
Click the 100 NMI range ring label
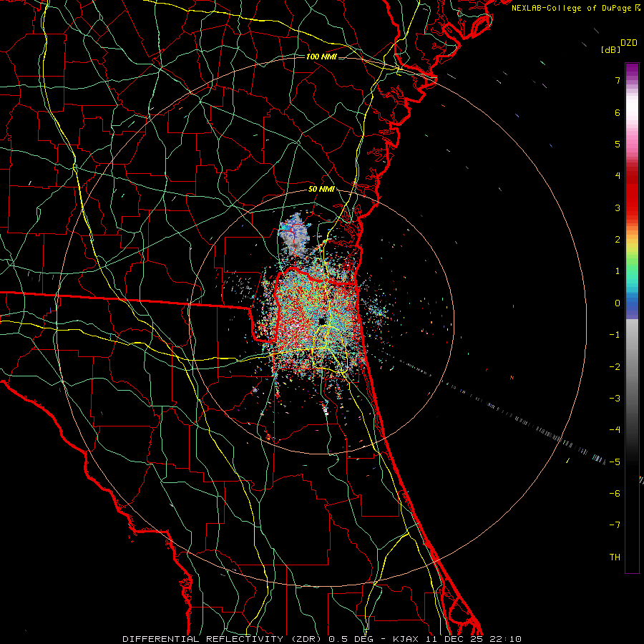321,57
